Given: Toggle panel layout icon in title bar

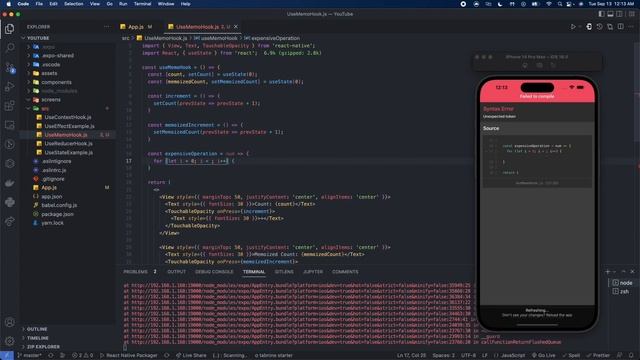Looking at the screenshot, I should coord(610,14).
